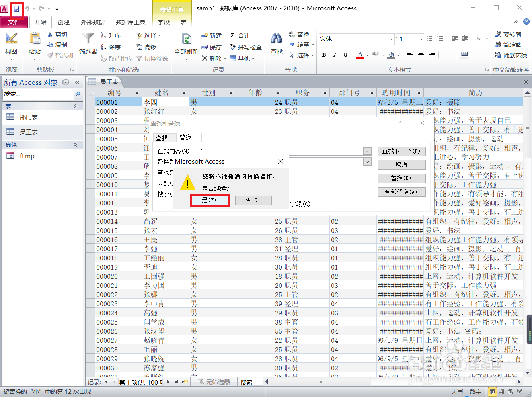Open 简繁转换 conversion dialog
Viewport: 532px width, 397px height.
click(511, 55)
